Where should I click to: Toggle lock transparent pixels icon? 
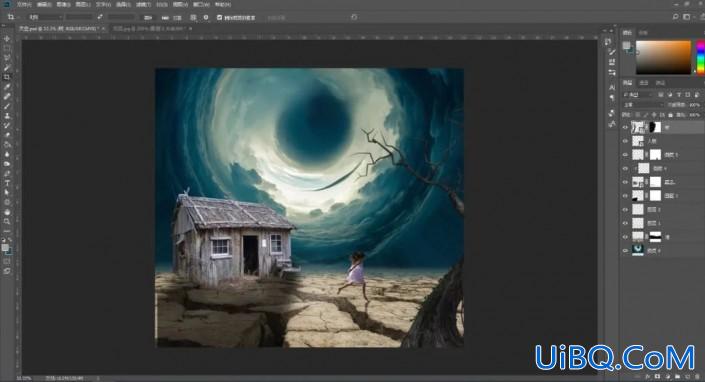[x=638, y=115]
